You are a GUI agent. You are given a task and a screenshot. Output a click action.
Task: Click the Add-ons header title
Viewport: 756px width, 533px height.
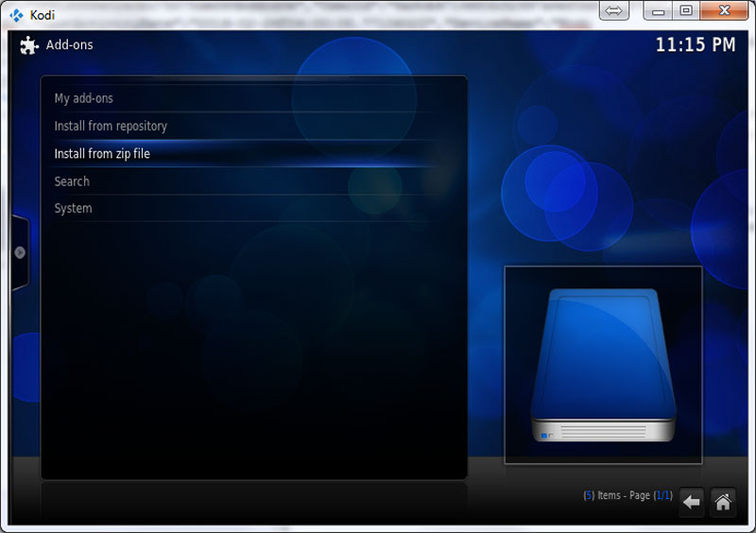(x=69, y=44)
